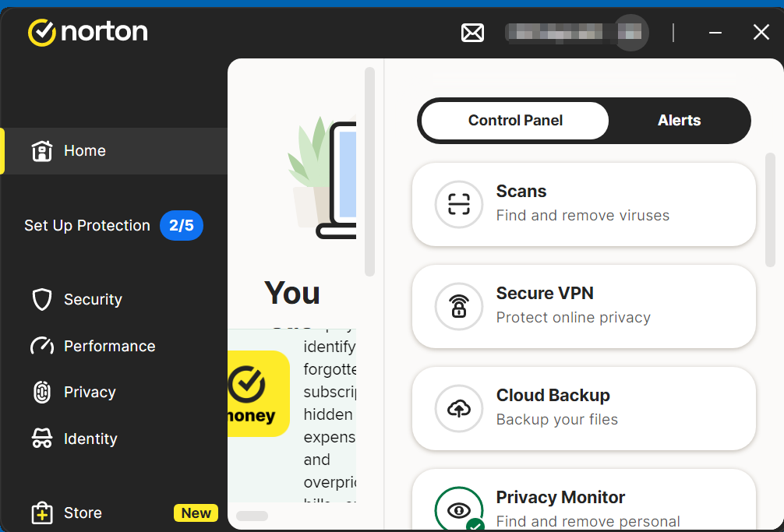Click the Privacy fingerprint icon in sidebar
The width and height of the screenshot is (784, 532).
click(41, 393)
